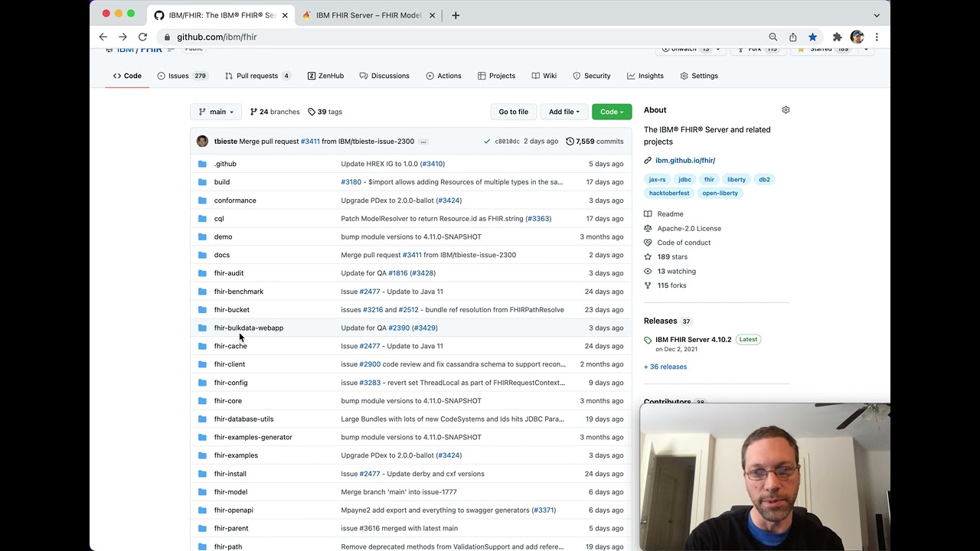The height and width of the screenshot is (551, 980).
Task: Reload the GitHub page
Action: click(142, 37)
